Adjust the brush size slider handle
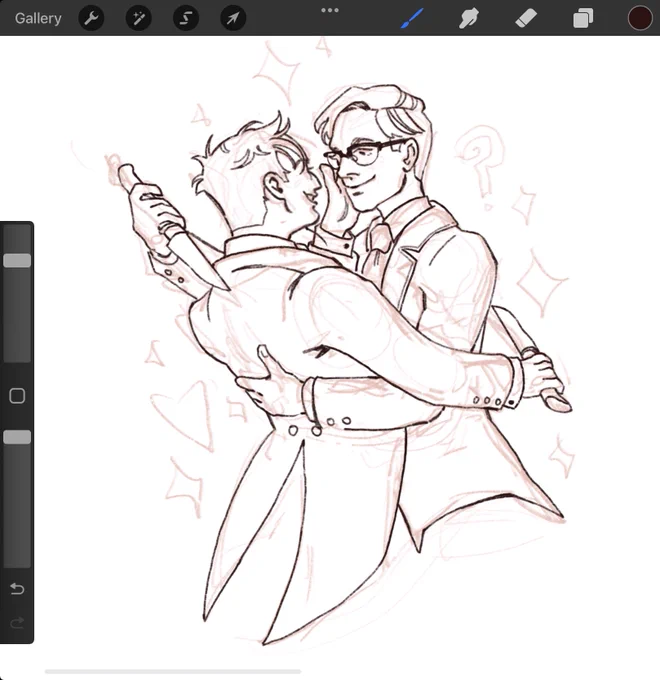Screen dimensions: 660x680 17,260
